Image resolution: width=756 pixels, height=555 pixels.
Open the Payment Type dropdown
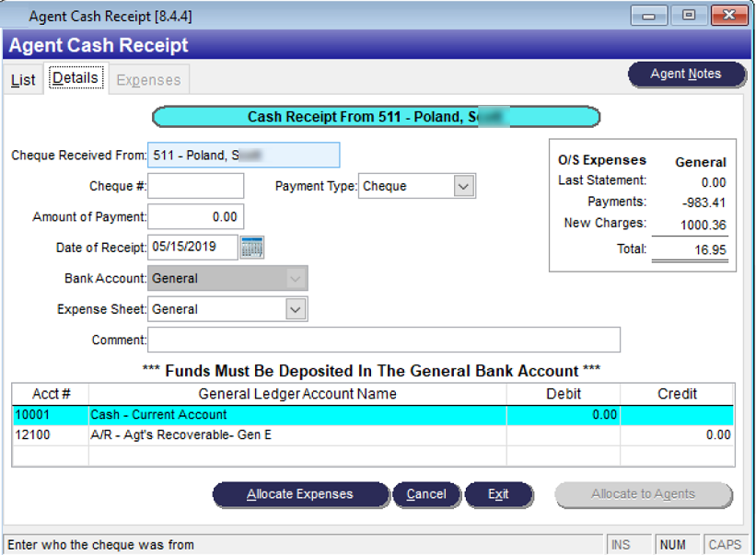pyautogui.click(x=465, y=186)
